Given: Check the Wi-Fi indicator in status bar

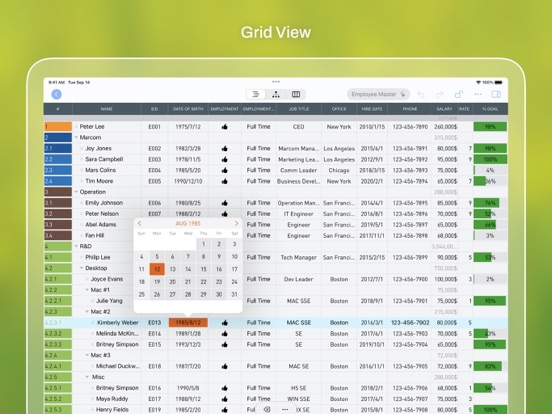Looking at the screenshot, I should (478, 82).
